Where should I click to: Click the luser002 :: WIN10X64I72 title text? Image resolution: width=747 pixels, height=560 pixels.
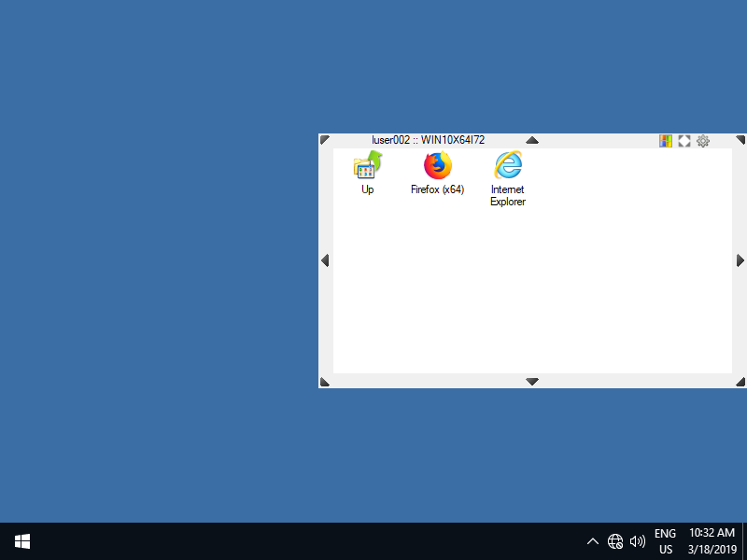[x=428, y=140]
